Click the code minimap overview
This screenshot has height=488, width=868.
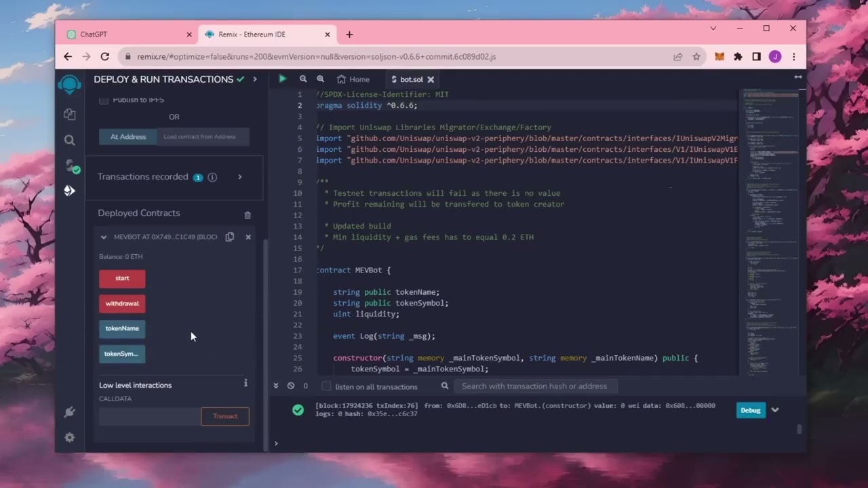770,230
